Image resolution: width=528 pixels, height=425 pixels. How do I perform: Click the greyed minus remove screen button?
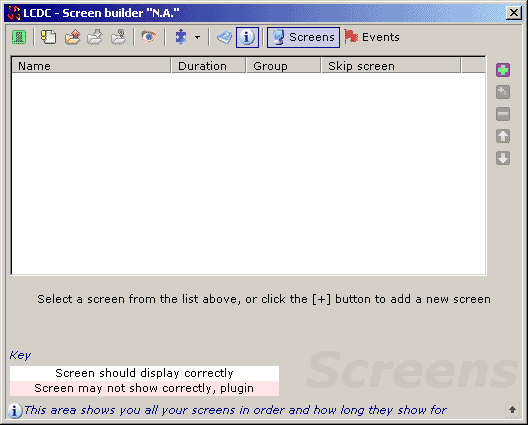503,114
